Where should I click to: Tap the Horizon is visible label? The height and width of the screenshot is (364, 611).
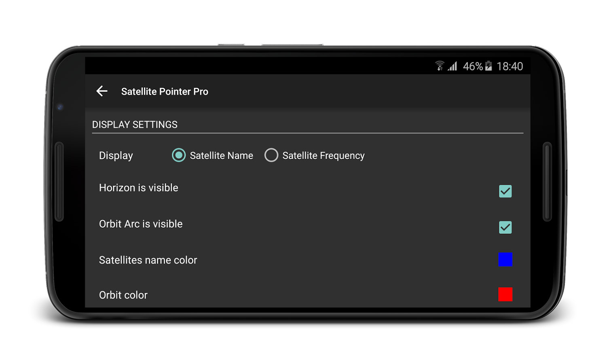(139, 188)
